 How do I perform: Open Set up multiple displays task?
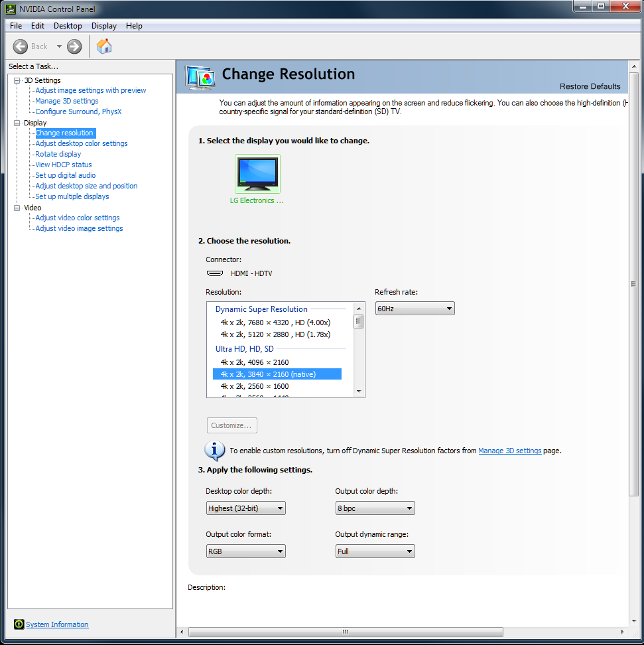tap(72, 196)
